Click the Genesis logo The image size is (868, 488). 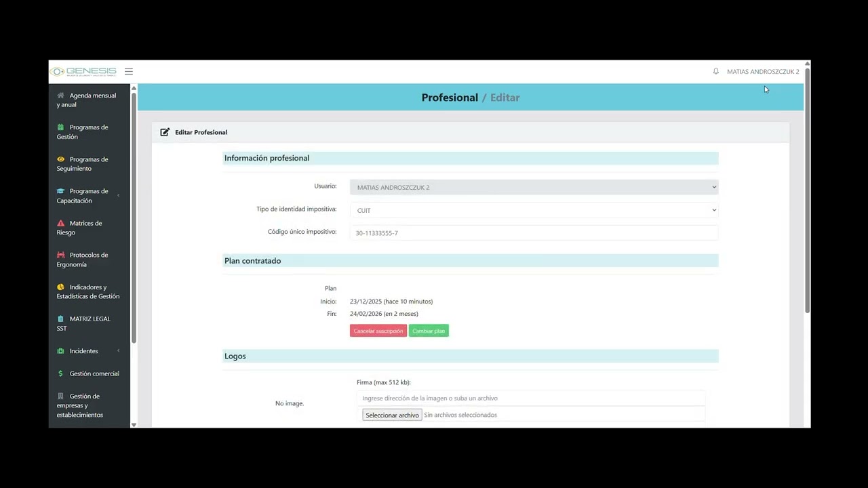click(84, 71)
